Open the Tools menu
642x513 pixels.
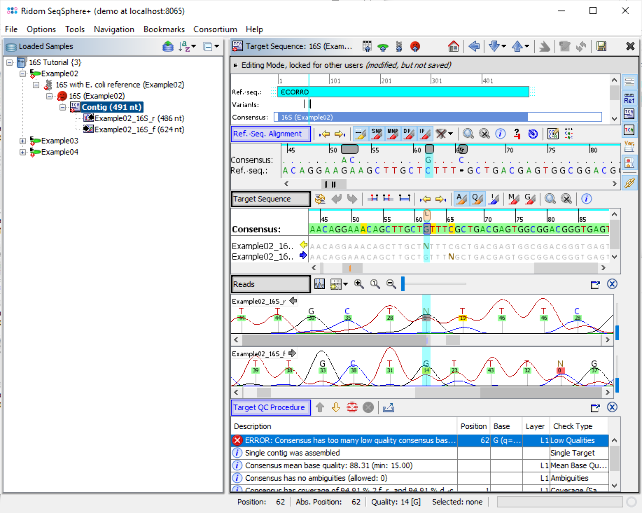pyautogui.click(x=75, y=29)
